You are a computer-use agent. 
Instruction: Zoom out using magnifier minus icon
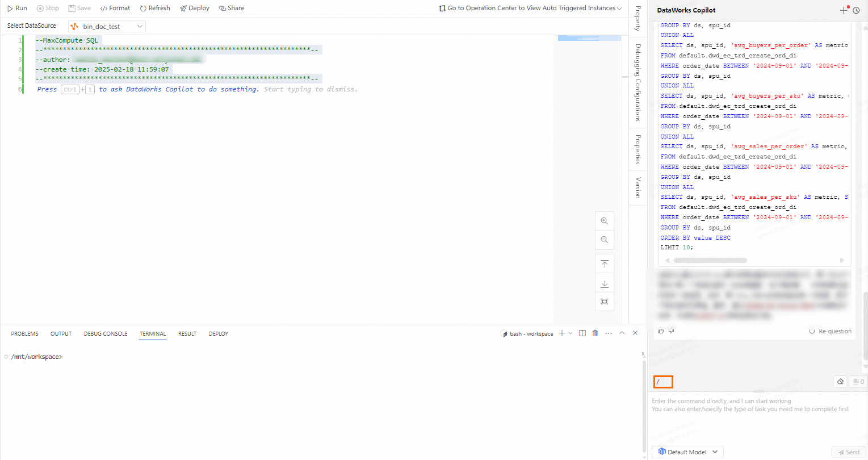(604, 240)
